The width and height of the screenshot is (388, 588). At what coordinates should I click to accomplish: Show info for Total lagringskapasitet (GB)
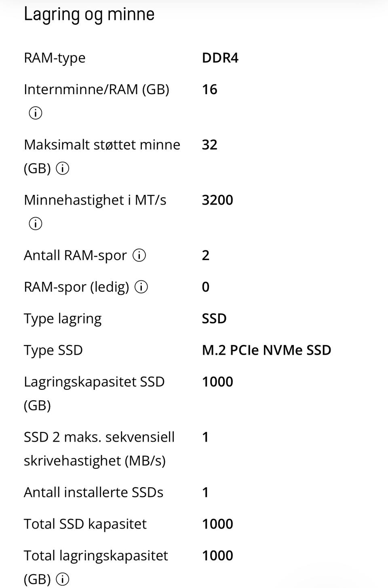pos(63,579)
